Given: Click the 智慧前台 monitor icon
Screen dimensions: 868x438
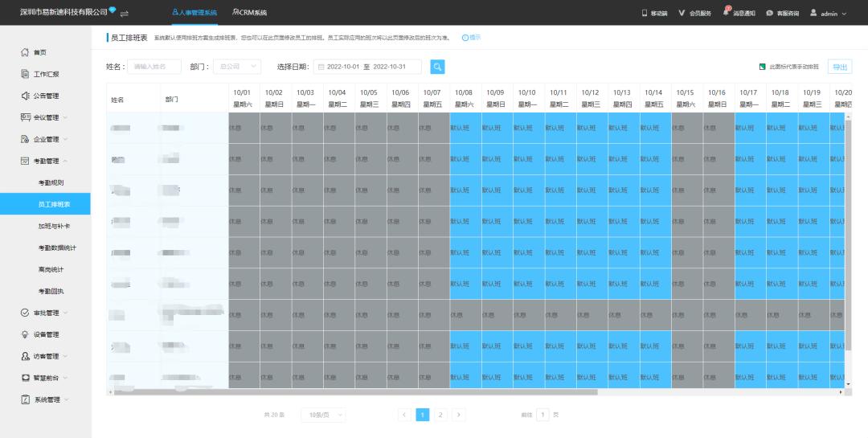Looking at the screenshot, I should 24,378.
